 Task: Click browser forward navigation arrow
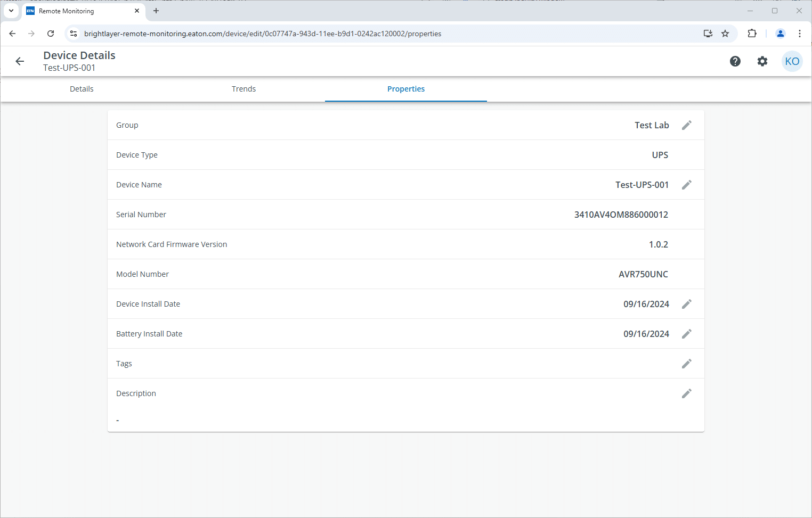pyautogui.click(x=31, y=34)
